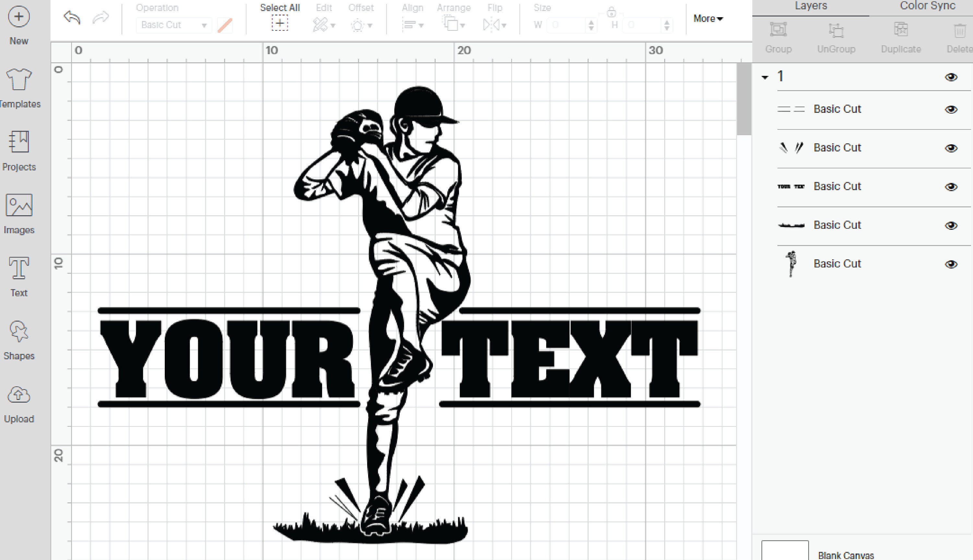Collapse group 1 in the Layers panel

pos(764,77)
